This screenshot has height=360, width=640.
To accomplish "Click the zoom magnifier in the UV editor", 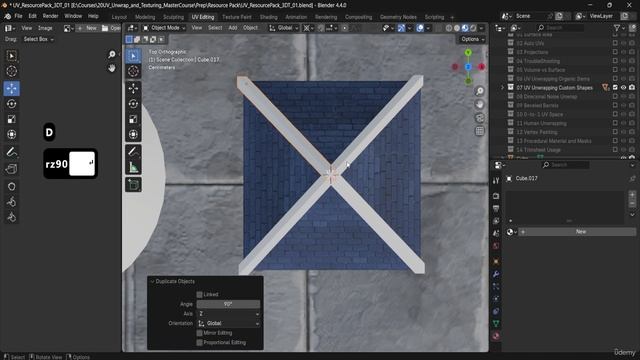I will pyautogui.click(x=112, y=54).
